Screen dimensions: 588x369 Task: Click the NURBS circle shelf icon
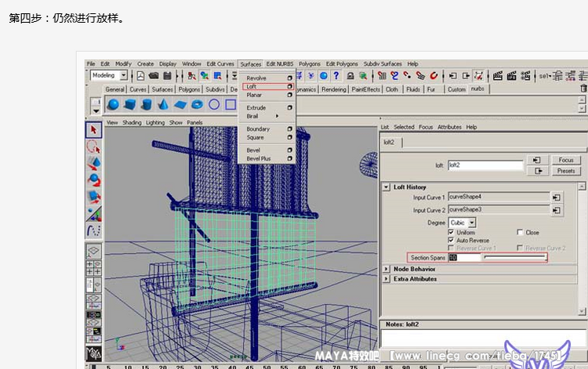(214, 105)
